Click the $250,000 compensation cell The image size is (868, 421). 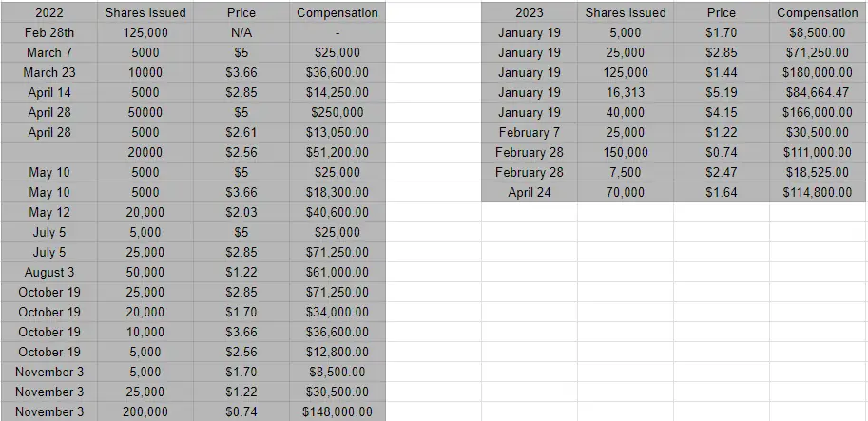338,113
